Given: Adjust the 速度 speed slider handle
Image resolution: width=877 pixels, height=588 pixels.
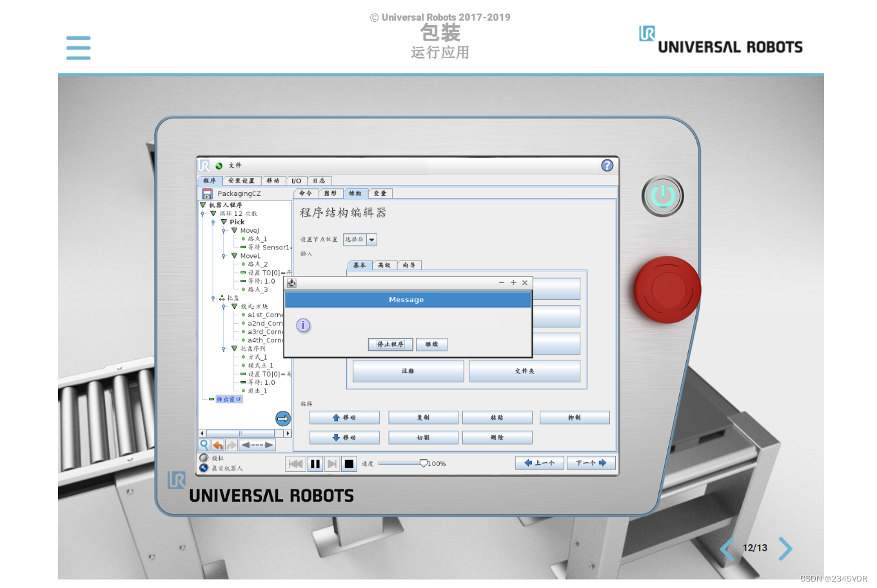Looking at the screenshot, I should [424, 463].
